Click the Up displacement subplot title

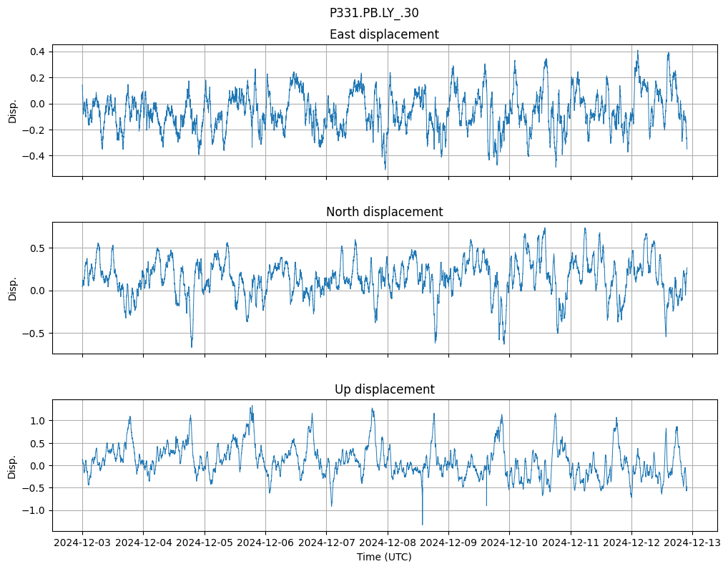384,389
